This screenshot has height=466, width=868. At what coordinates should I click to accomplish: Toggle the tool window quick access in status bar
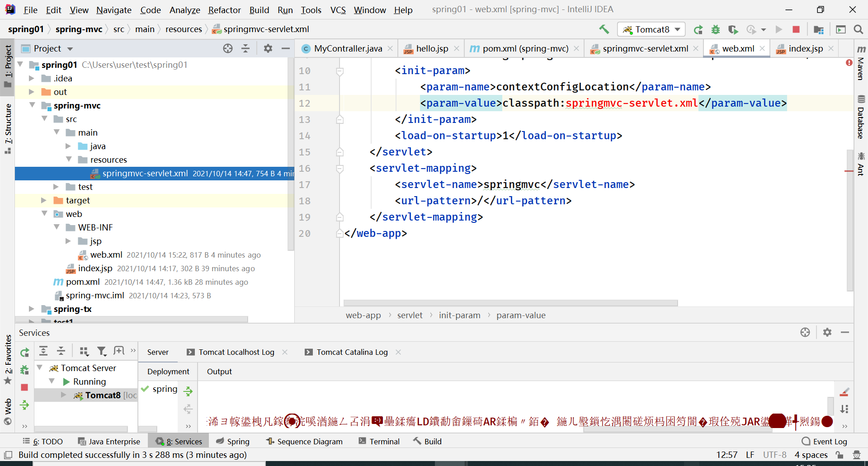point(8,455)
